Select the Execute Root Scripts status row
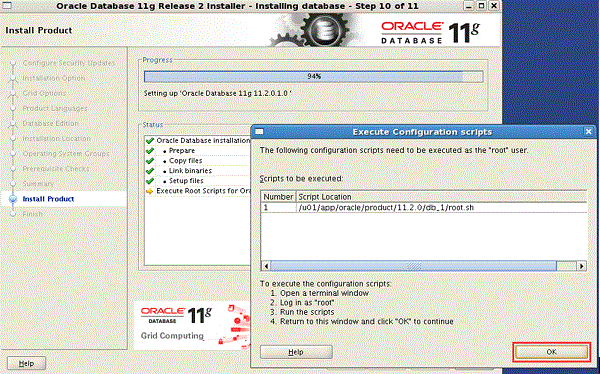Viewport: 600px width, 374px height. (x=197, y=191)
